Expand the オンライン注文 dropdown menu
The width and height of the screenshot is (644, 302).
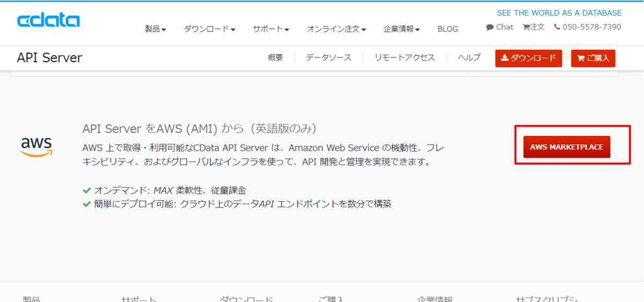[x=336, y=29]
